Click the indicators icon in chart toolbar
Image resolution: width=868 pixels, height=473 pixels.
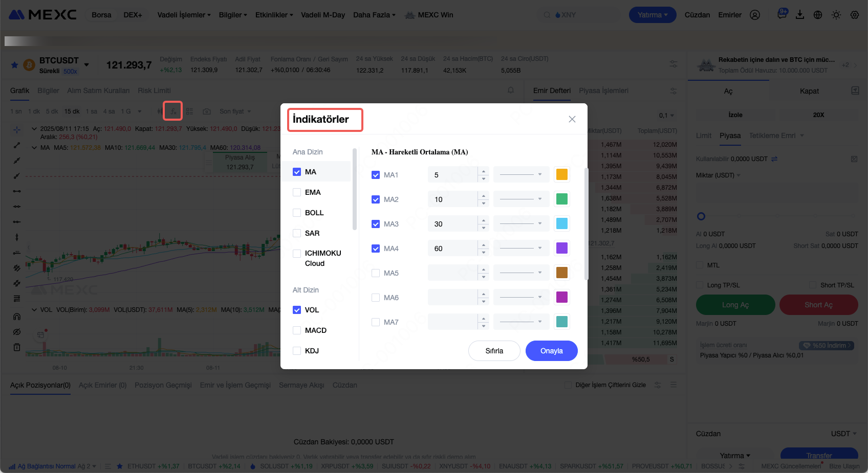(173, 111)
